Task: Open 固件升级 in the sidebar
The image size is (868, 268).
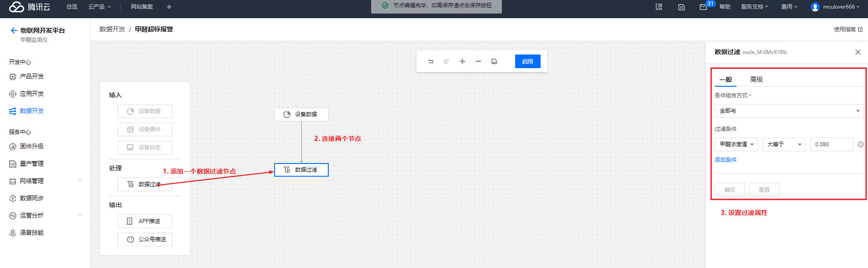Action: (x=32, y=146)
